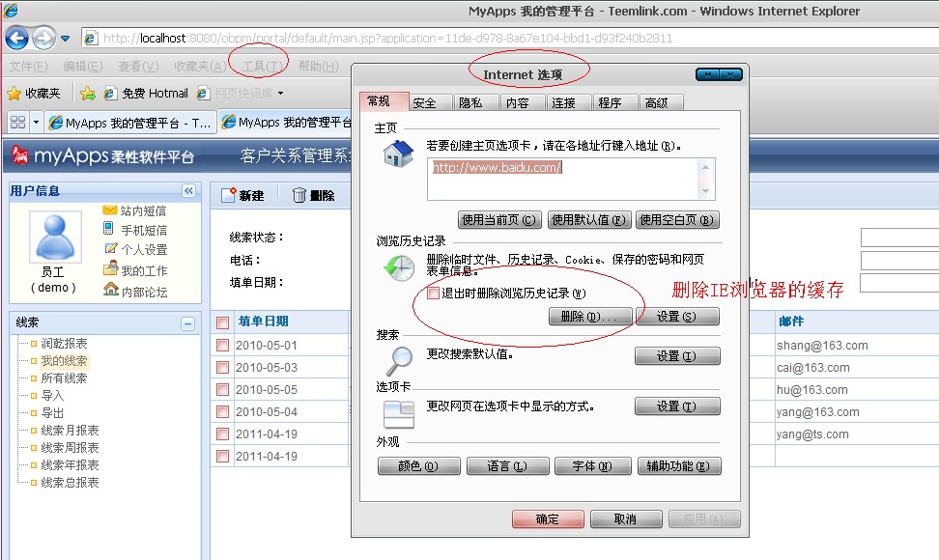Collapse the 用户信息 panel
Viewport: 939px width, 560px height.
[x=188, y=191]
